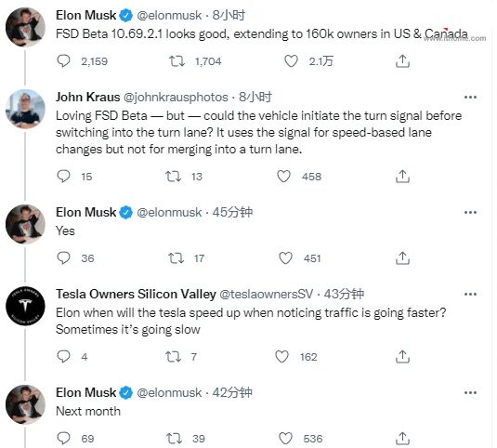Open the @johnkrausphotos profile link

point(176,97)
